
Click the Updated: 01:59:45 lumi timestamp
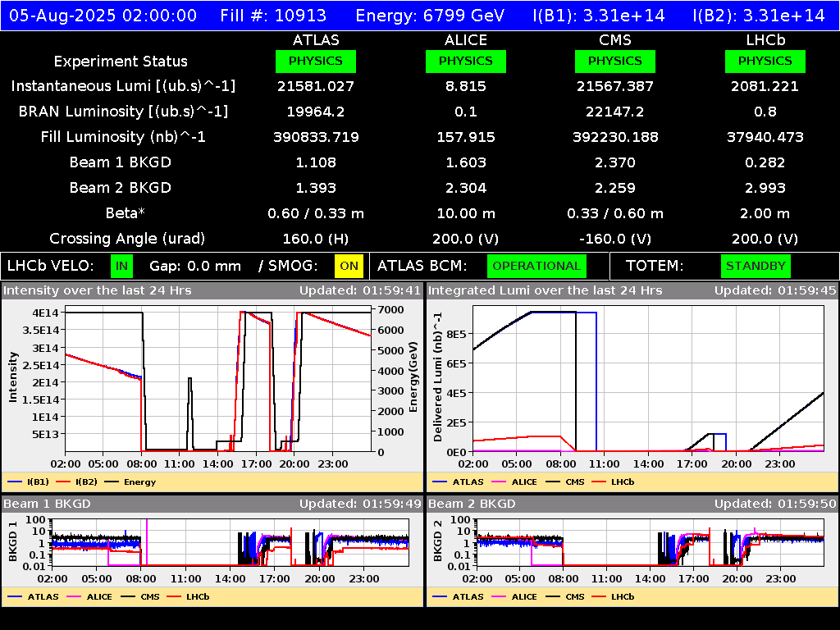775,290
